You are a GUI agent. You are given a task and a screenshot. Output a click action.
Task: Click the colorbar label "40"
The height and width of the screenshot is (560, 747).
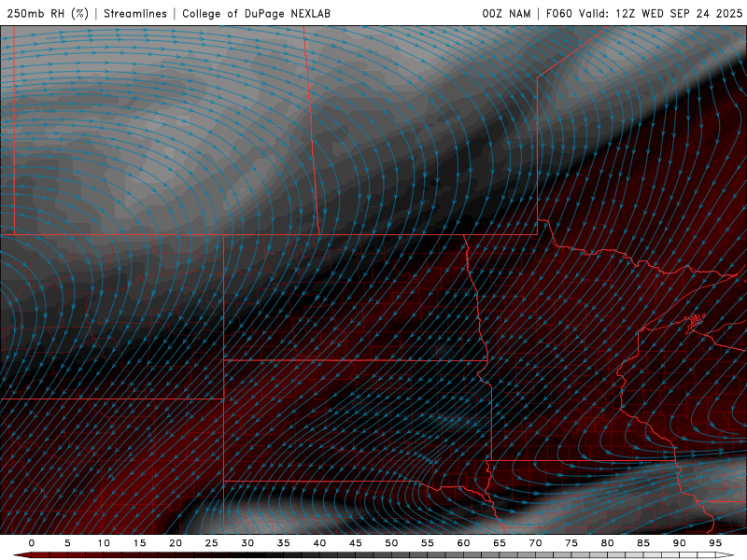pos(319,543)
